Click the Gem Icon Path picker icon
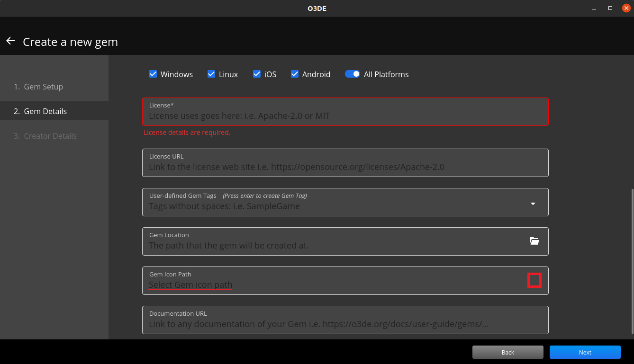Screen dimensions: 634x364 534,280
